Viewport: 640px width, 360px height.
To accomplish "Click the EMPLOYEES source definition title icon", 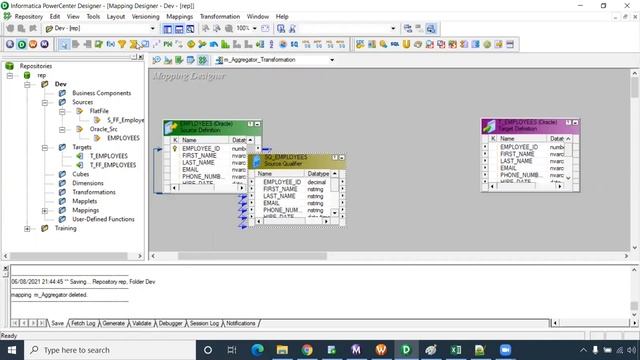I will coord(171,127).
